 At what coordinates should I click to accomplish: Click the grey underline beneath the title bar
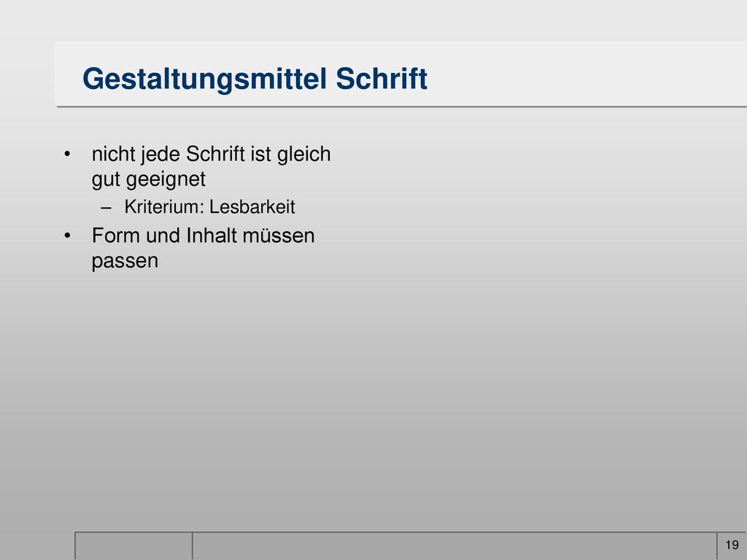click(401, 106)
